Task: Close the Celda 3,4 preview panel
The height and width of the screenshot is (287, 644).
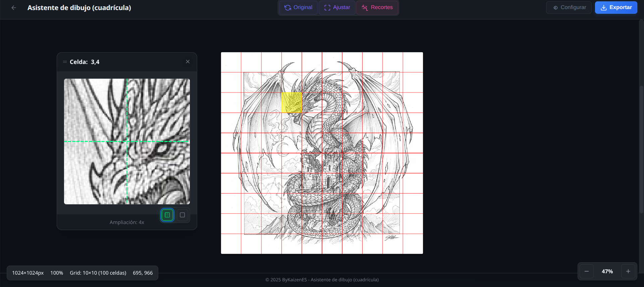Action: click(188, 62)
